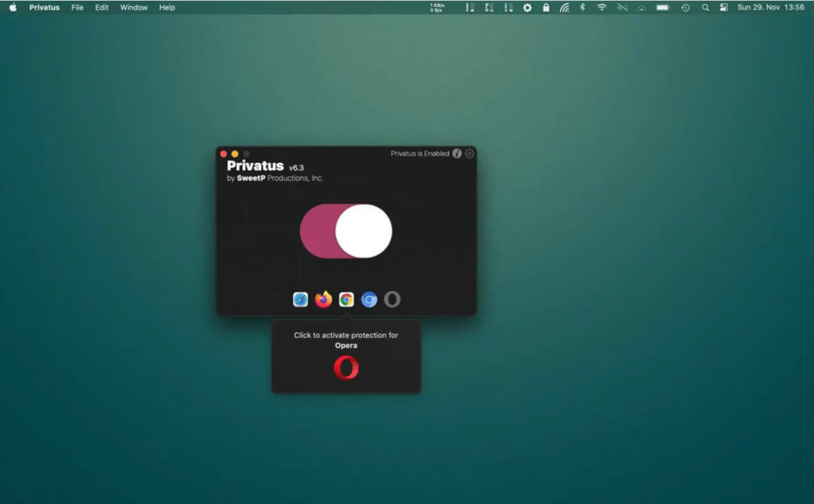The image size is (814, 504).
Task: Open the Privatus application menu
Action: tap(44, 7)
